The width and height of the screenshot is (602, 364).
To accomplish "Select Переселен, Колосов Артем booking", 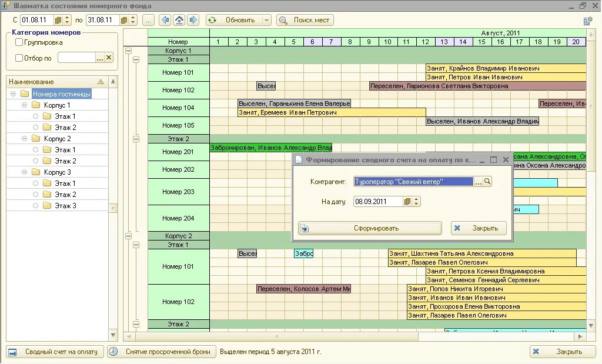I will click(x=304, y=289).
